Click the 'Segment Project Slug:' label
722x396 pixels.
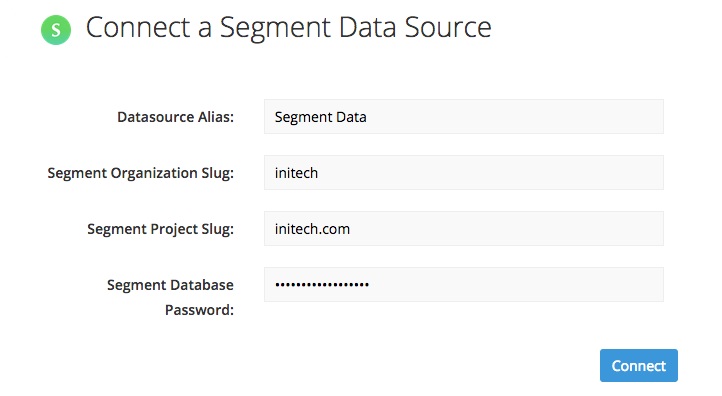160,229
